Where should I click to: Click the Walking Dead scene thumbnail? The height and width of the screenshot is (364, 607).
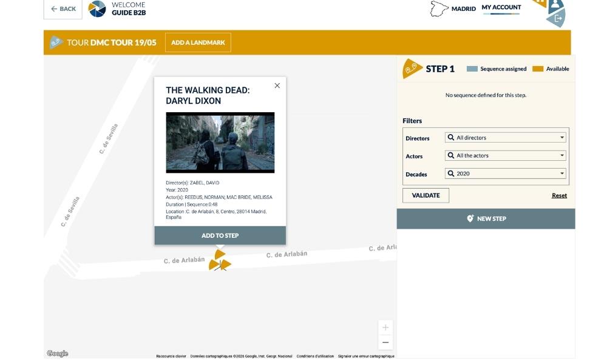(x=220, y=143)
